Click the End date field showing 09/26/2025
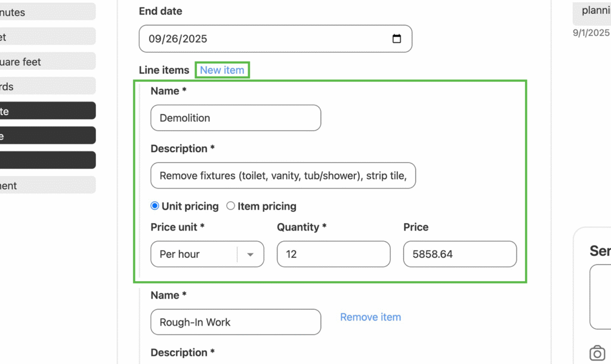This screenshot has width=611, height=364. (x=263, y=39)
